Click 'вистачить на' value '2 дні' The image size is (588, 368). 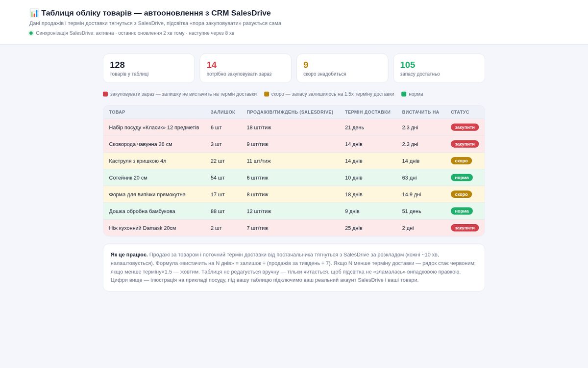pos(408,228)
